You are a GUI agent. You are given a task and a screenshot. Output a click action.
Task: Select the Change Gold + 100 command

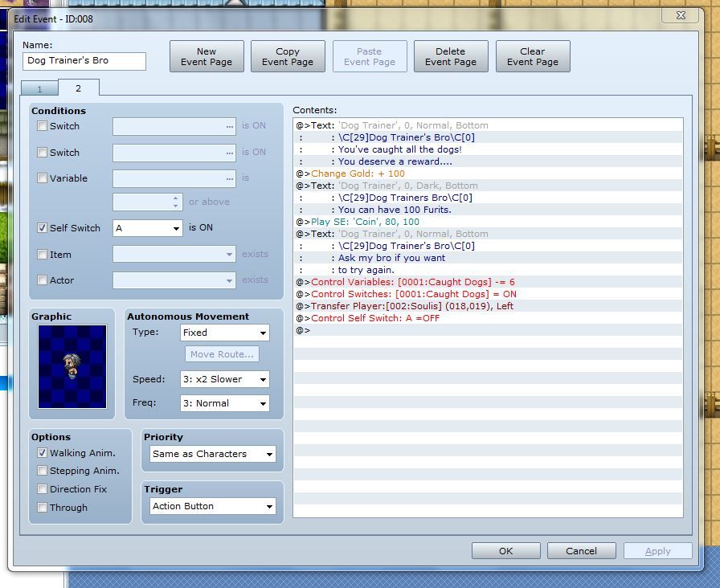(358, 174)
